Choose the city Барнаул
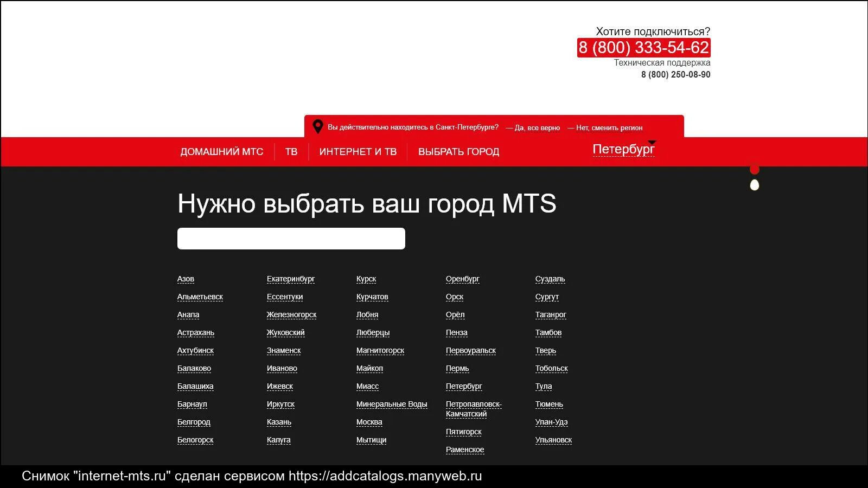This screenshot has height=488, width=868. pos(192,404)
